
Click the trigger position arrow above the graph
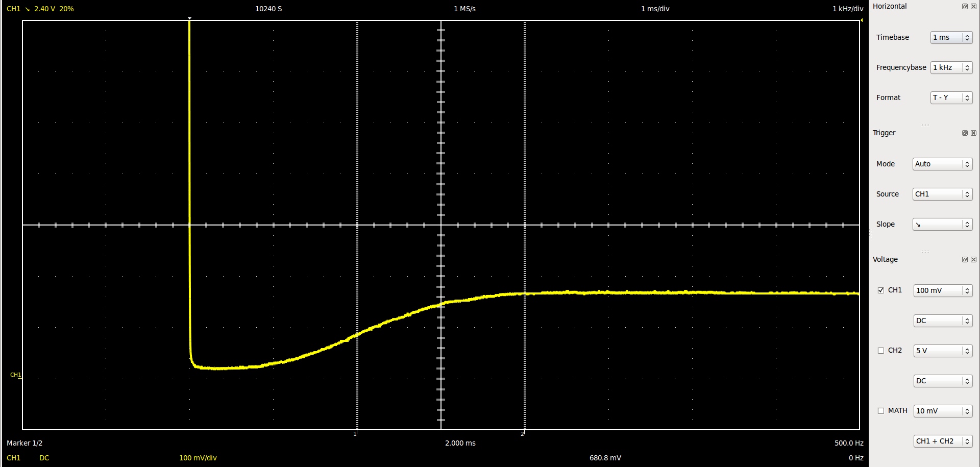tap(190, 18)
